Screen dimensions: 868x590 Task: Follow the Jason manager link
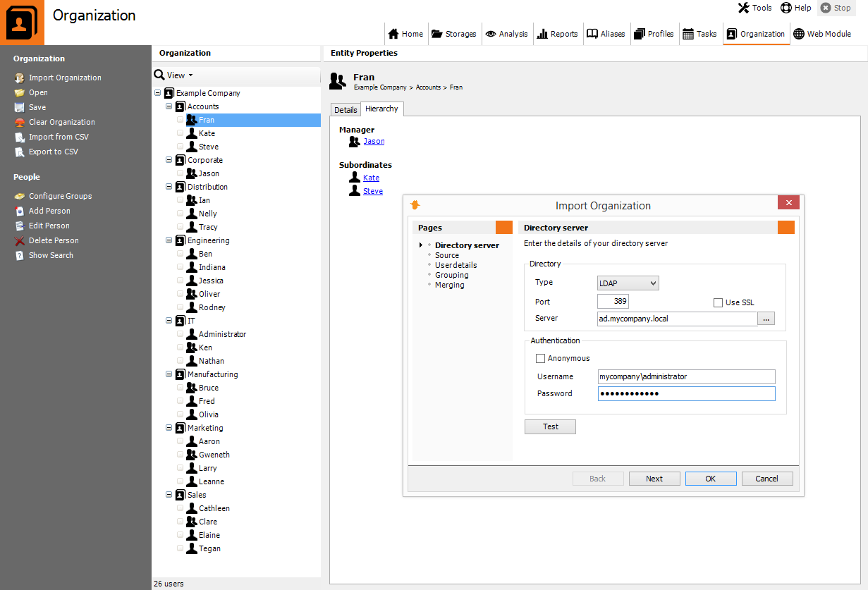[374, 141]
